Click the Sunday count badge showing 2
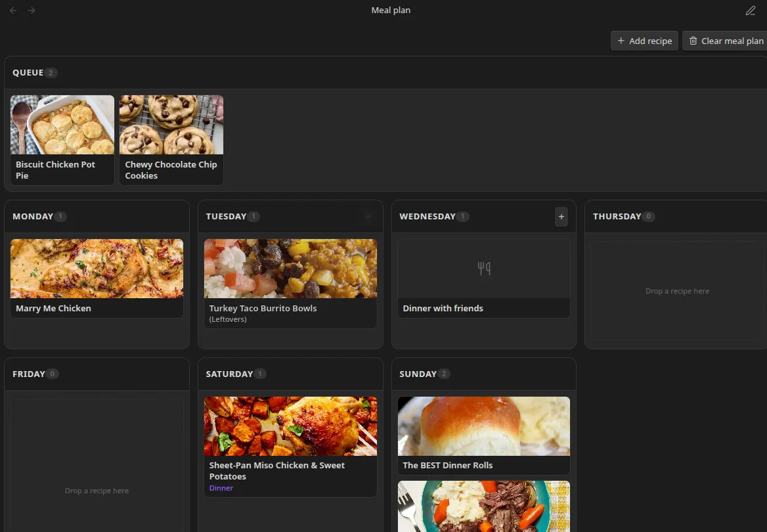 point(444,374)
